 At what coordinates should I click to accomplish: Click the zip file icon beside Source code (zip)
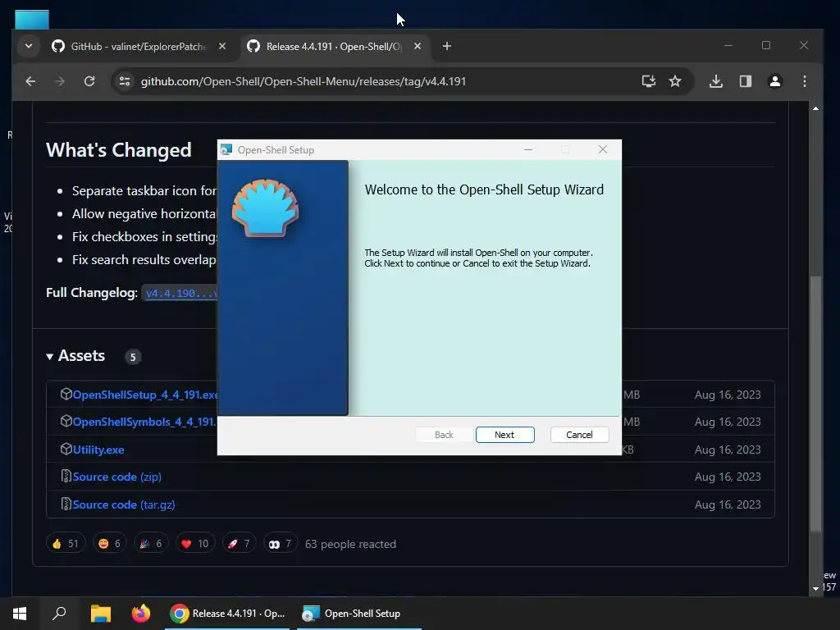[x=66, y=477]
